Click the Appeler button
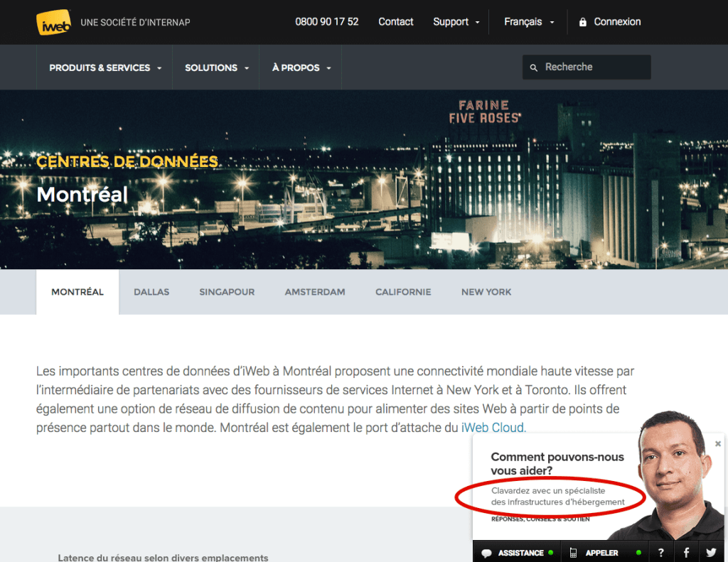The image size is (728, 562). [x=606, y=552]
